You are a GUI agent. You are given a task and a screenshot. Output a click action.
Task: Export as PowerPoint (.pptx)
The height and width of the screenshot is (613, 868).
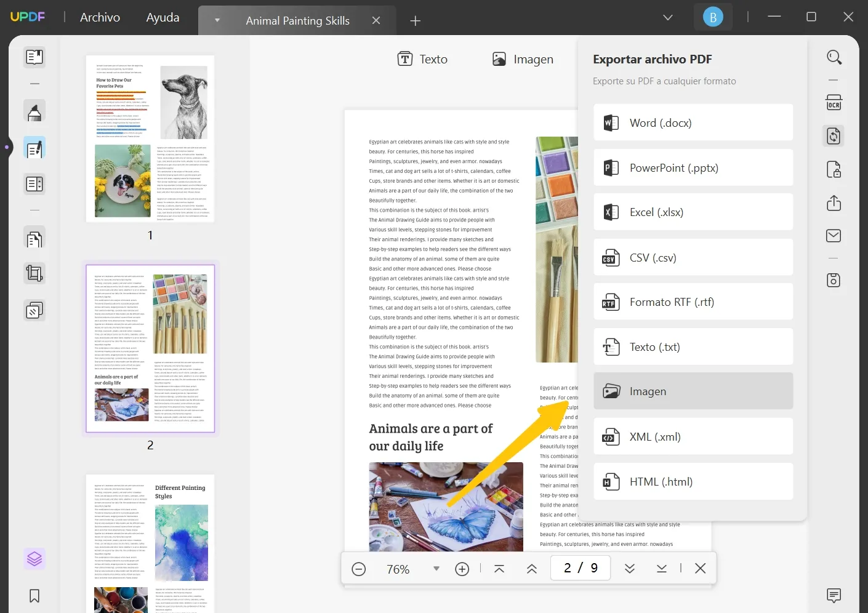click(x=693, y=167)
